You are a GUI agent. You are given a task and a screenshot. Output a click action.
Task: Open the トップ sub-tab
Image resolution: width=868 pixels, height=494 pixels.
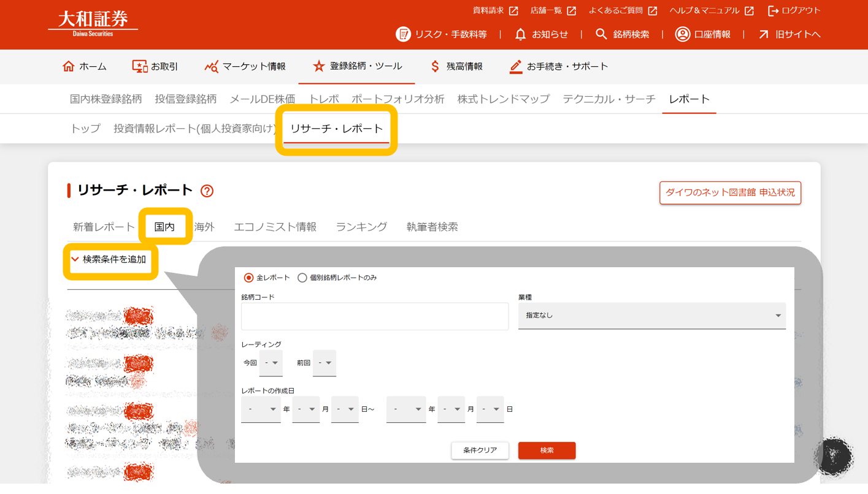pos(85,129)
